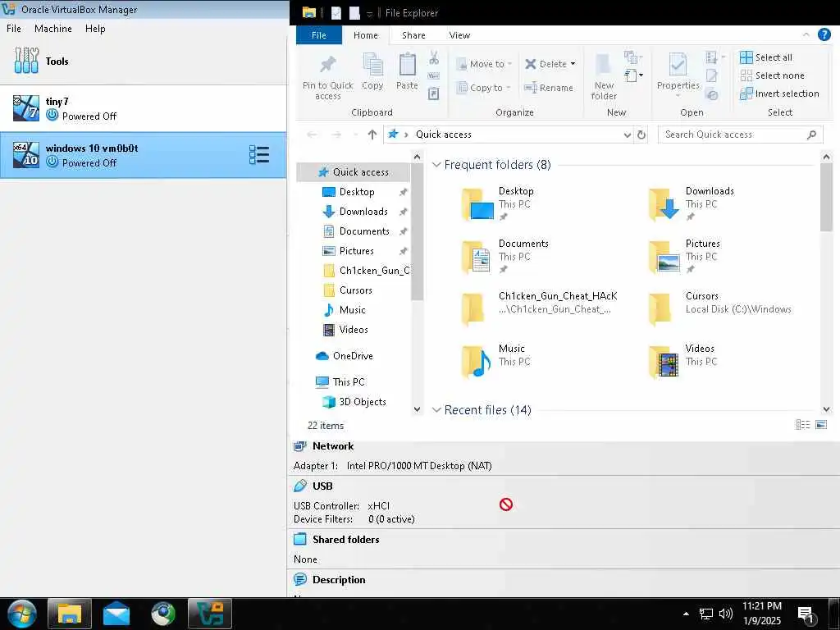The image size is (840, 630).
Task: Open File Explorer from the taskbar
Action: tap(70, 614)
